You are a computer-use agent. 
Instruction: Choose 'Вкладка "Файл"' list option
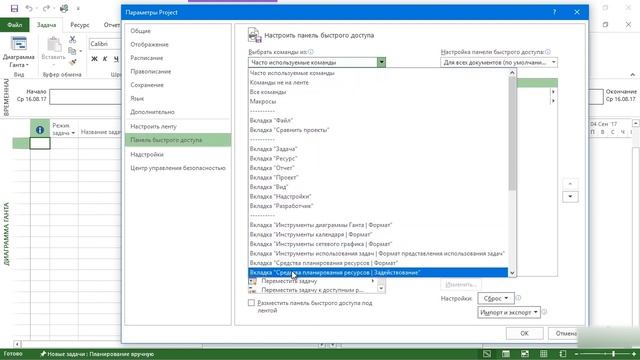tap(378, 120)
